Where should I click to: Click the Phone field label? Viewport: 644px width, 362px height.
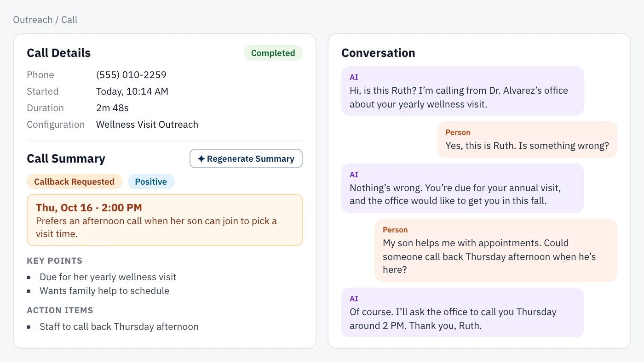coord(40,75)
